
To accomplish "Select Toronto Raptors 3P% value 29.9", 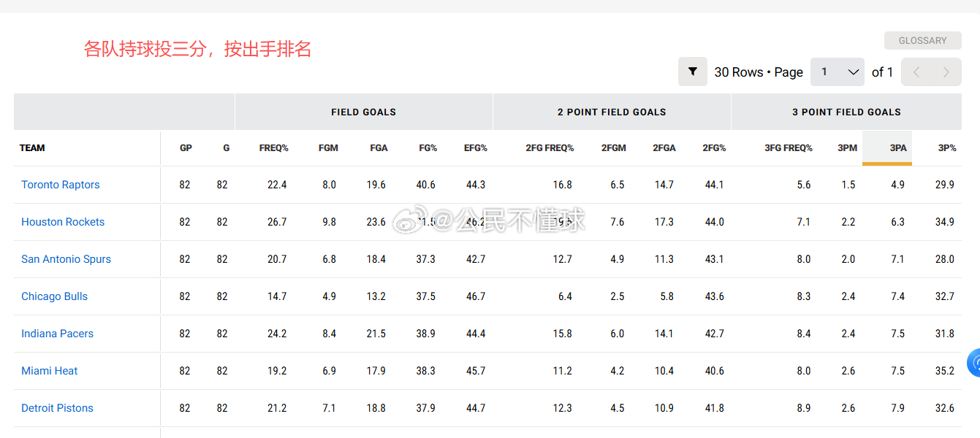I will click(x=945, y=185).
